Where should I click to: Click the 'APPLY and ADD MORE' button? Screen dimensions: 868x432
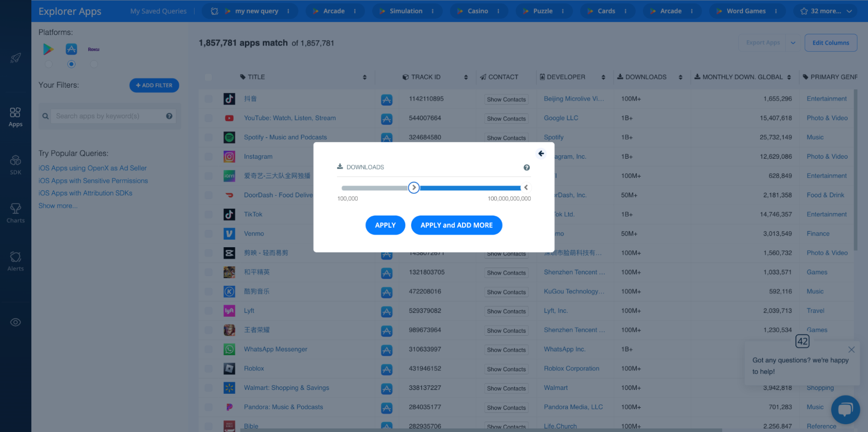click(x=456, y=225)
